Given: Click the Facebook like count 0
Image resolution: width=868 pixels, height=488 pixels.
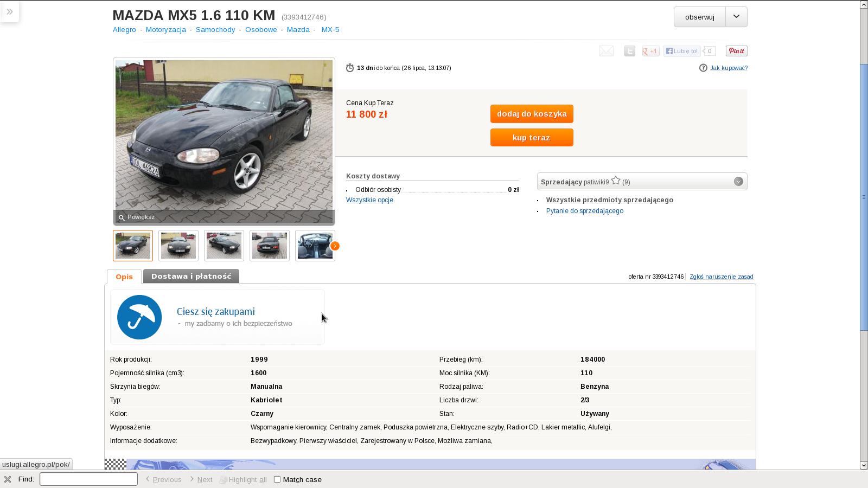Looking at the screenshot, I should coord(710,51).
